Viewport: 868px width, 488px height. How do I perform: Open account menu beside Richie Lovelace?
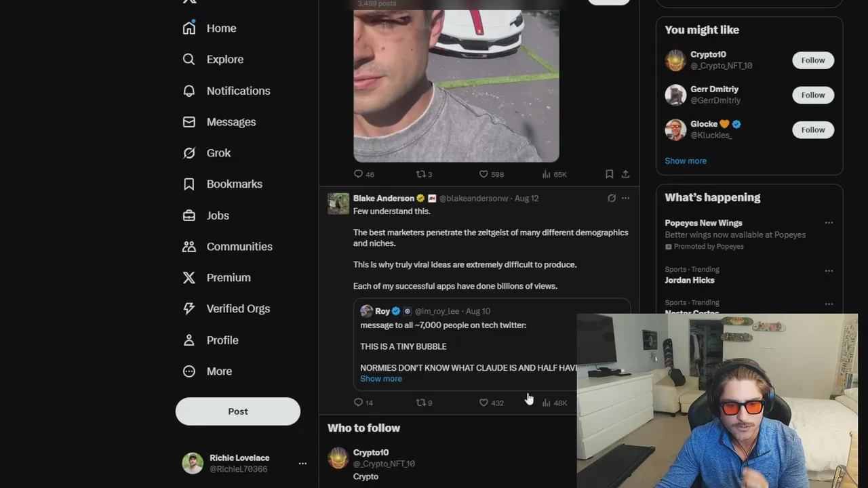[302, 463]
